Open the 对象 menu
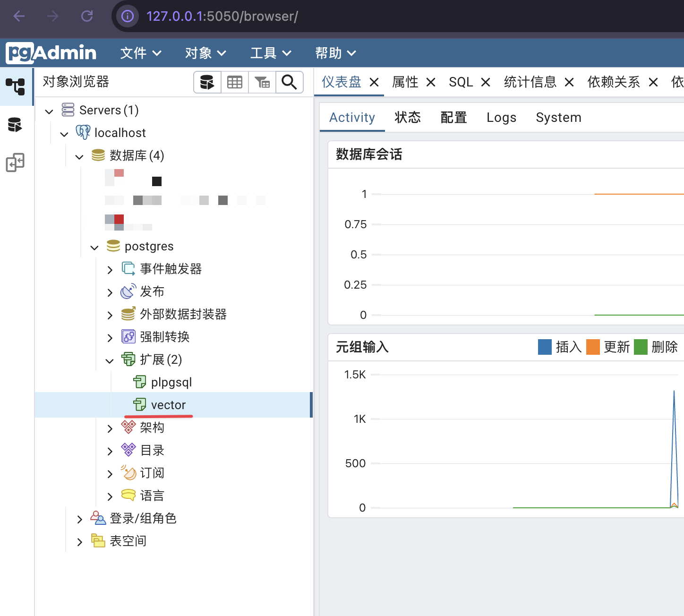Image resolution: width=684 pixels, height=616 pixels. 205,53
